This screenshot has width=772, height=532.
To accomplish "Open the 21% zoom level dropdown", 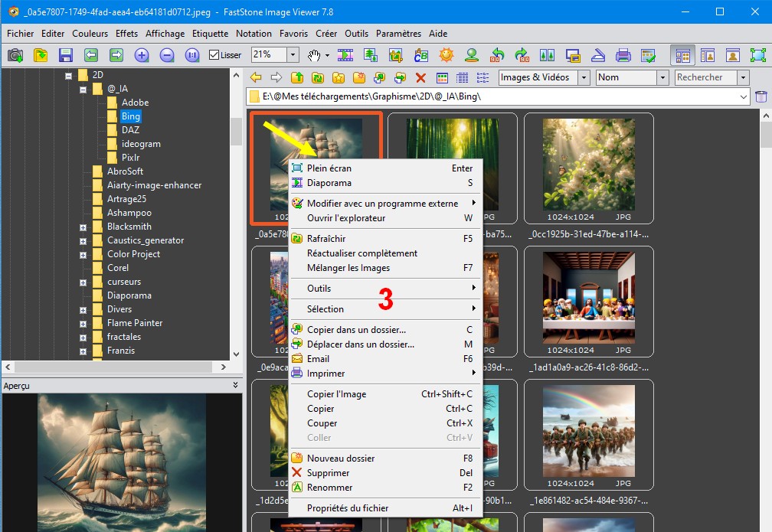I will 293,54.
